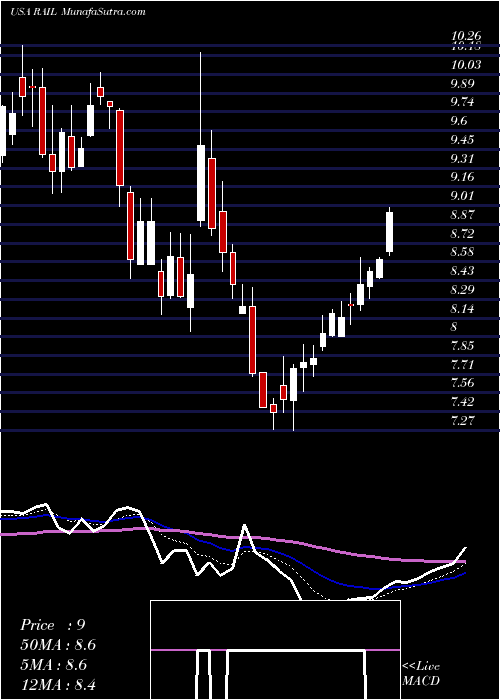
Task: Click the '<<Live MACD' label
Action: coord(421,674)
